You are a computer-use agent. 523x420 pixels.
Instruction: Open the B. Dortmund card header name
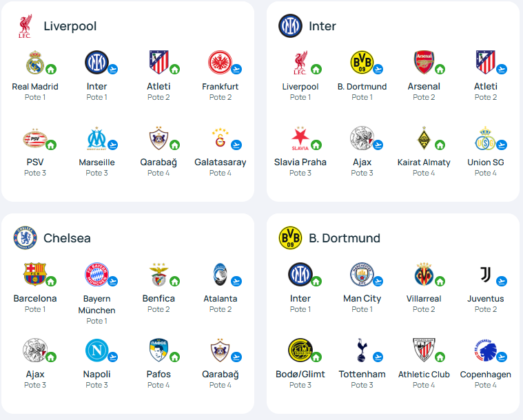pyautogui.click(x=345, y=238)
